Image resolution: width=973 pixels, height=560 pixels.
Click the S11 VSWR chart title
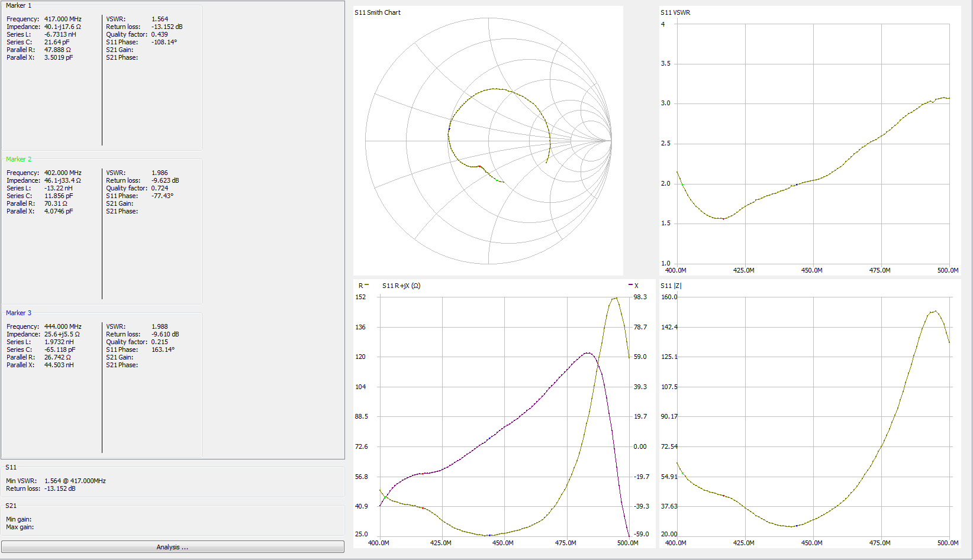[675, 12]
